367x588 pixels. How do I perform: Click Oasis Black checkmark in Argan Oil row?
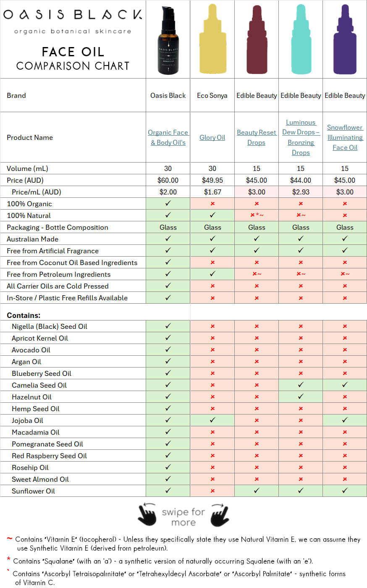168,362
